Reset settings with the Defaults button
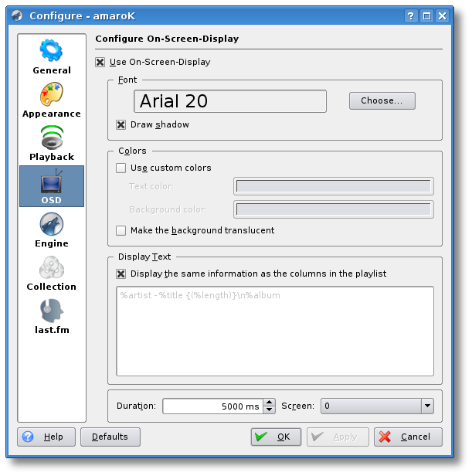Screen dimensions: 472x476 [110, 437]
